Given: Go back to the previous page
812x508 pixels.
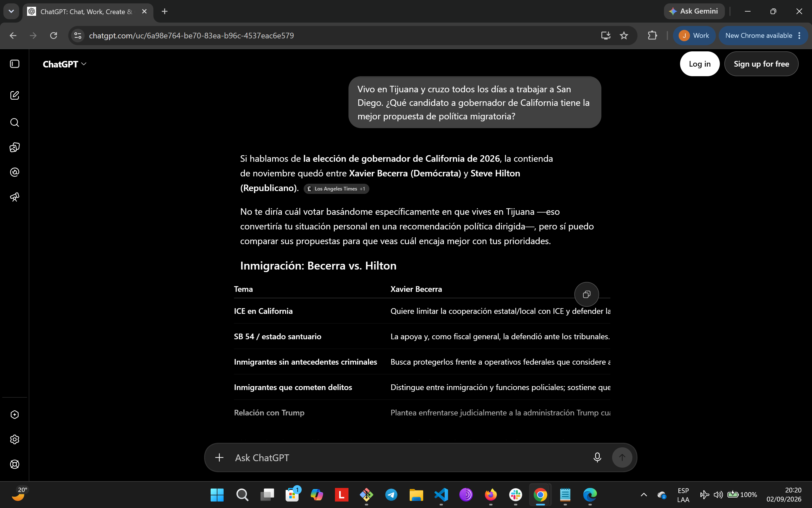Looking at the screenshot, I should point(13,36).
